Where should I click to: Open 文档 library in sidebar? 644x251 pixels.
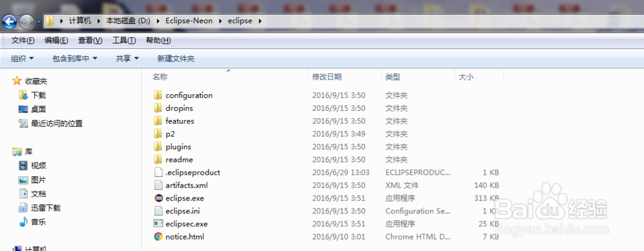click(x=38, y=194)
